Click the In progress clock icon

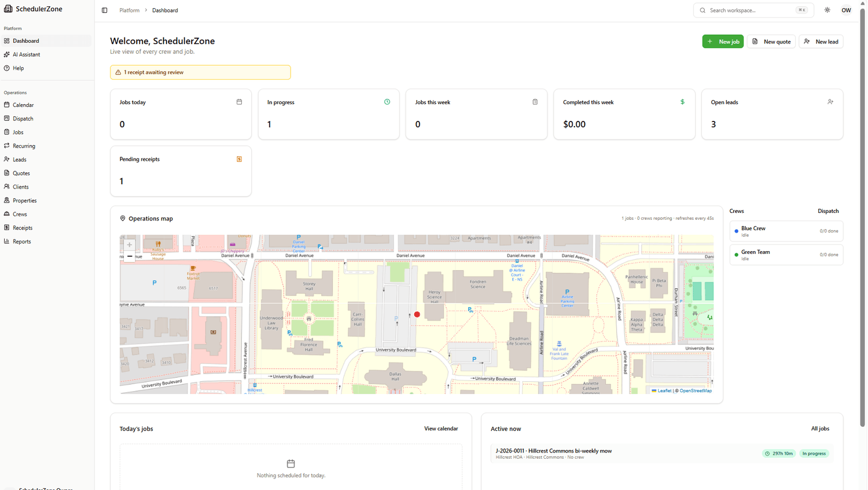point(387,102)
